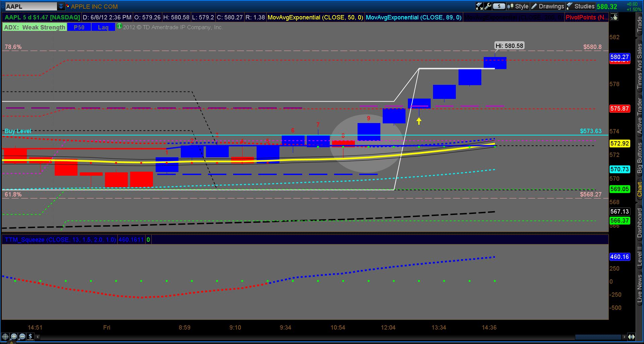Click the ADX Weak Strength label
Image resolution: width=644 pixels, height=344 pixels.
tap(35, 27)
